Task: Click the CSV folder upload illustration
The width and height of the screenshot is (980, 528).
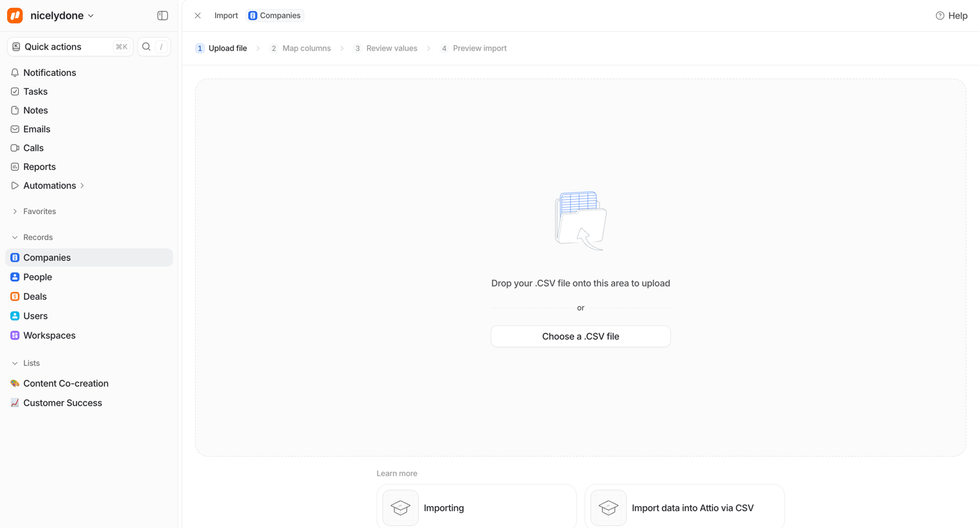Action: pyautogui.click(x=581, y=221)
